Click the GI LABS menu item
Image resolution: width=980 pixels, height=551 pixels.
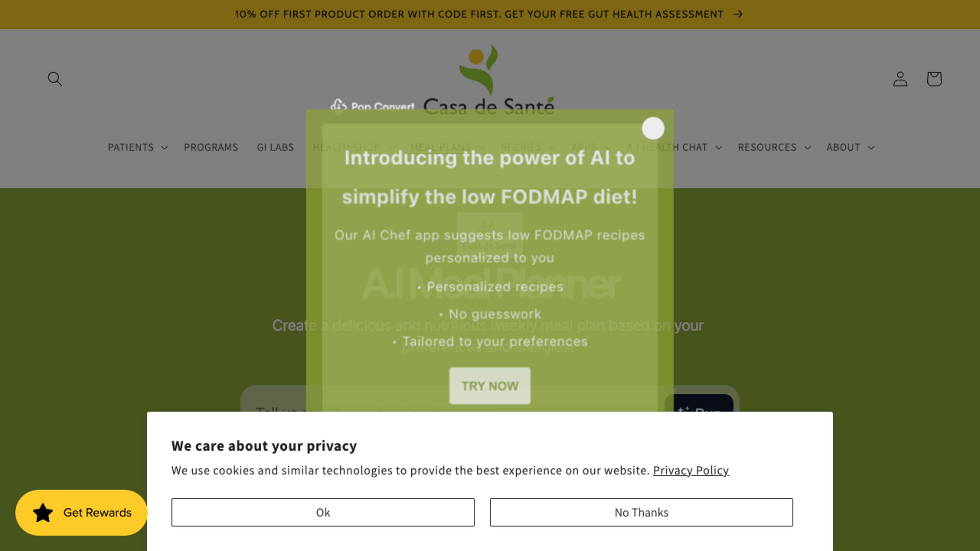[275, 147]
